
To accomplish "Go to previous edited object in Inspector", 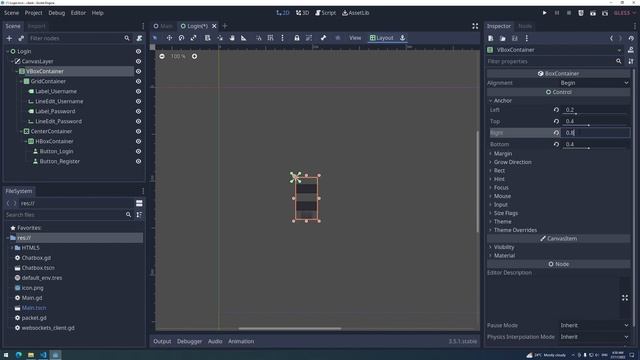I will click(x=611, y=38).
